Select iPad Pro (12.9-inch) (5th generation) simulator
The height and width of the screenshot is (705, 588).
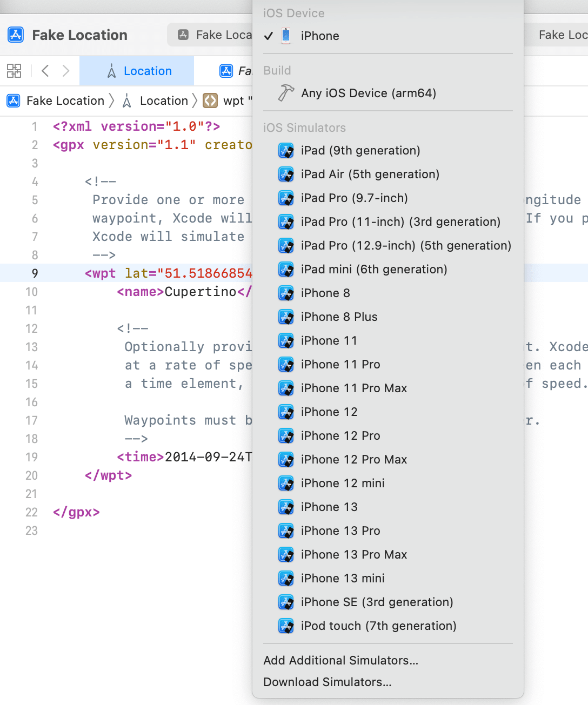(x=388, y=245)
